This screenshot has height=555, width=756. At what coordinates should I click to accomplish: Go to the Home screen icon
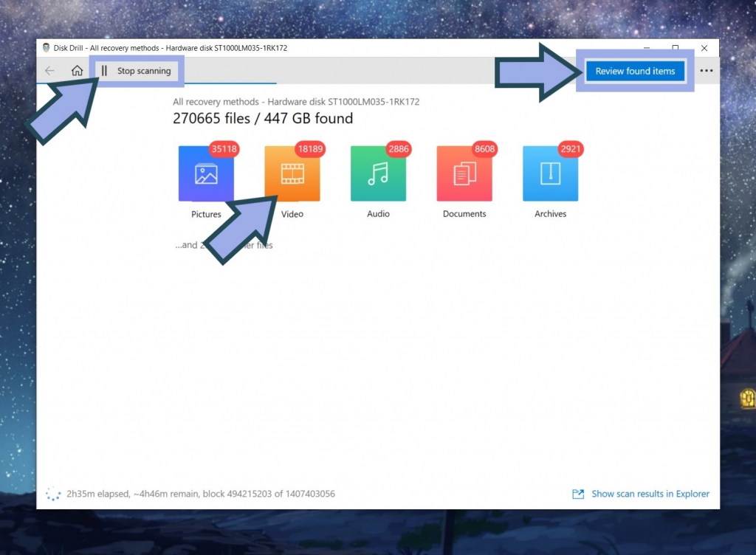[77, 71]
